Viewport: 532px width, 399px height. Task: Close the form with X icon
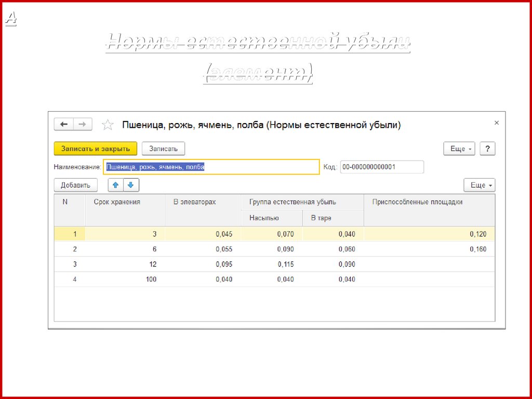(x=496, y=123)
